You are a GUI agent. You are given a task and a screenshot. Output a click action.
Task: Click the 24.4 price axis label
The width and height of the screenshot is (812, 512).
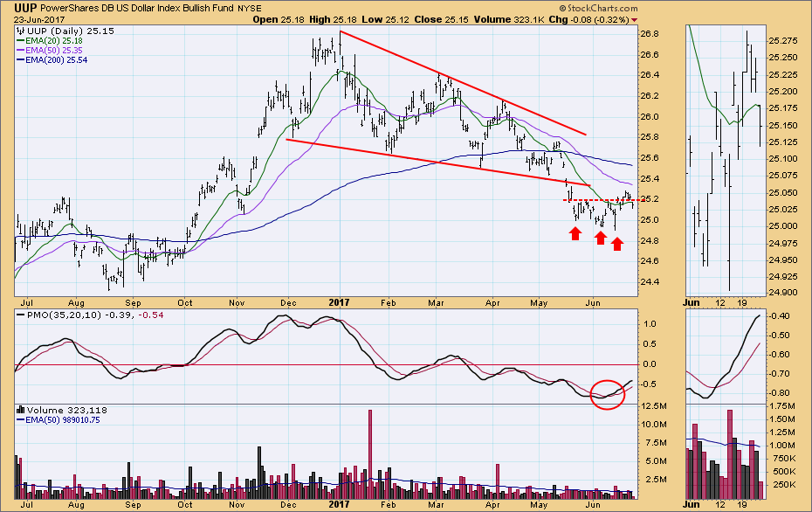[x=650, y=282]
